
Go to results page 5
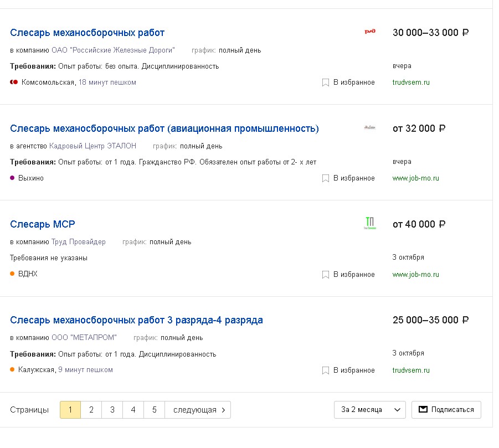155,410
